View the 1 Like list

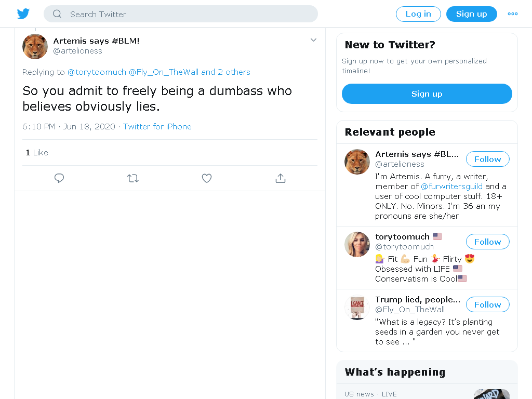coord(37,153)
